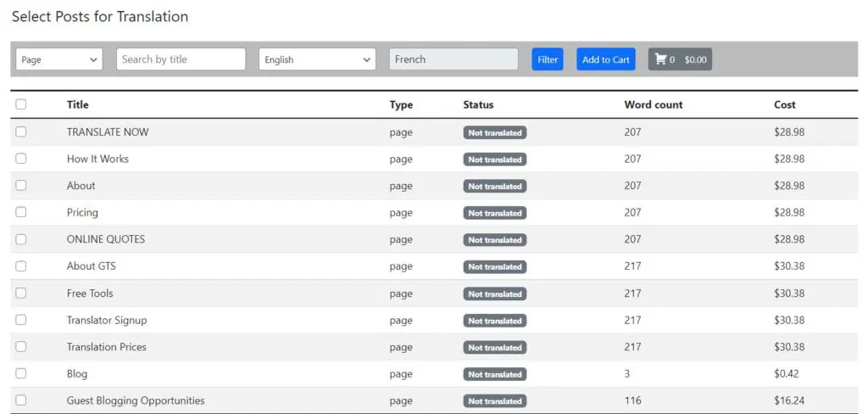Tick the checkbox next to Blog
This screenshot has height=414, width=868.
(x=21, y=373)
